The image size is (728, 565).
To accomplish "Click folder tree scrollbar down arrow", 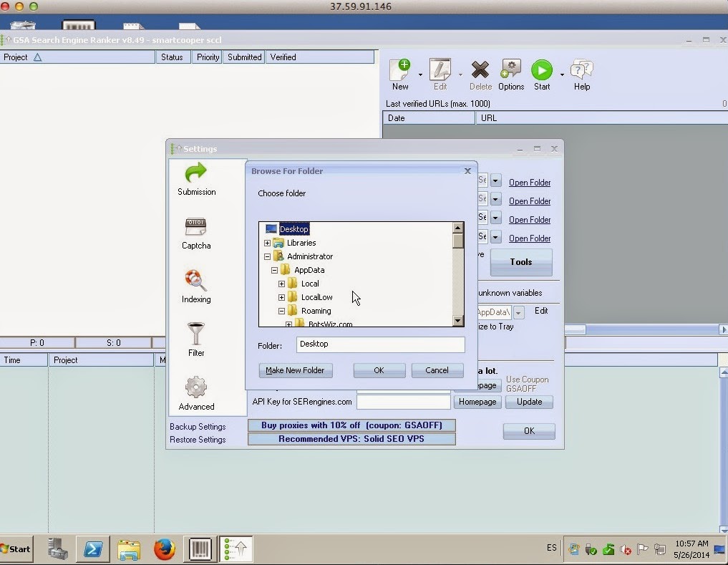I will point(458,321).
